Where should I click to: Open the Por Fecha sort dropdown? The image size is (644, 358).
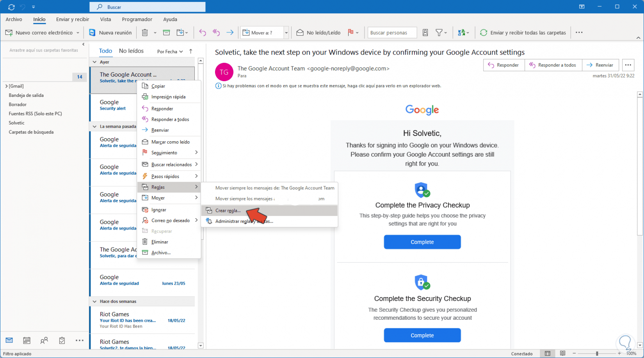pyautogui.click(x=170, y=52)
